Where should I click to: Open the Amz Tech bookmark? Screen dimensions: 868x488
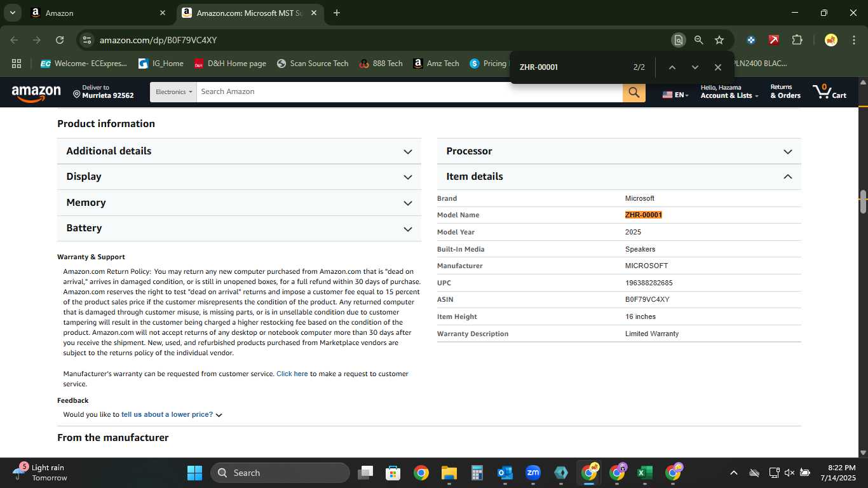436,64
